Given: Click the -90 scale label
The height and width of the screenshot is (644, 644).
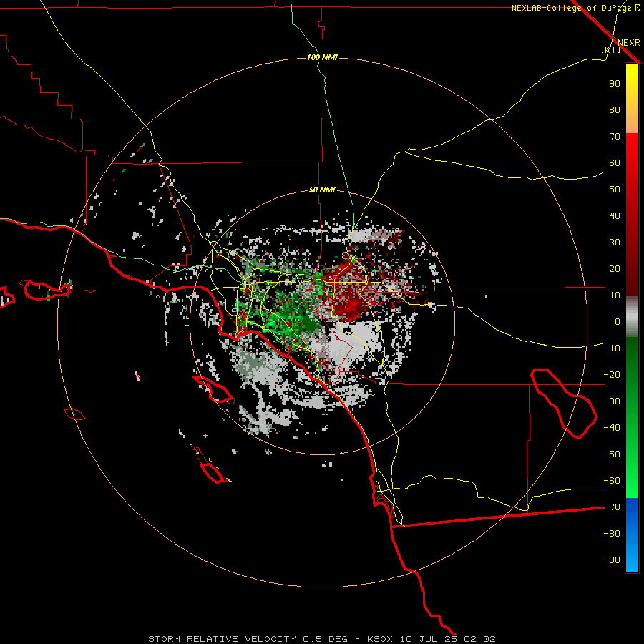Looking at the screenshot, I should (x=612, y=560).
